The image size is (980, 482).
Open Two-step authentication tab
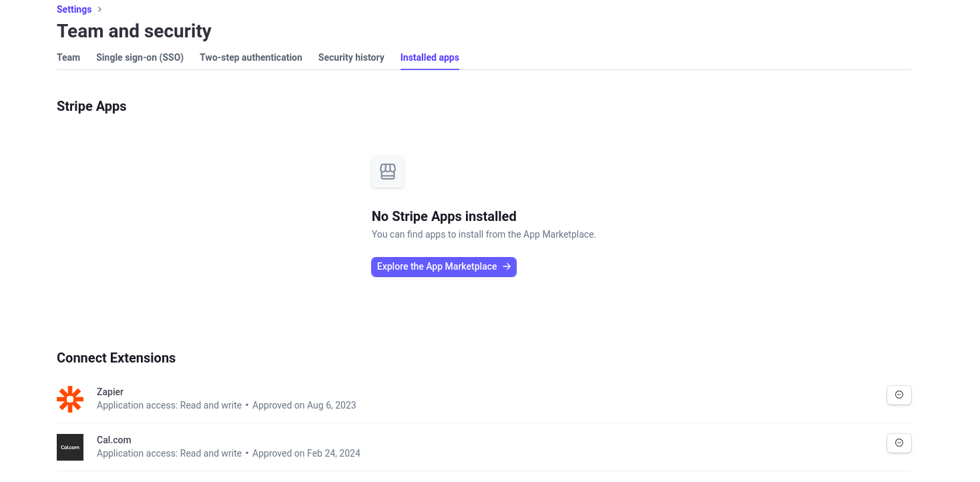251,58
